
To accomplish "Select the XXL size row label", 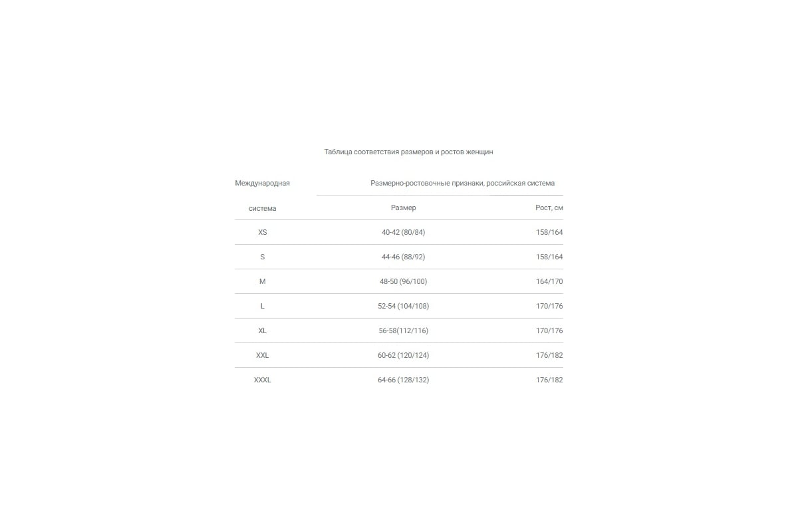I will (262, 356).
